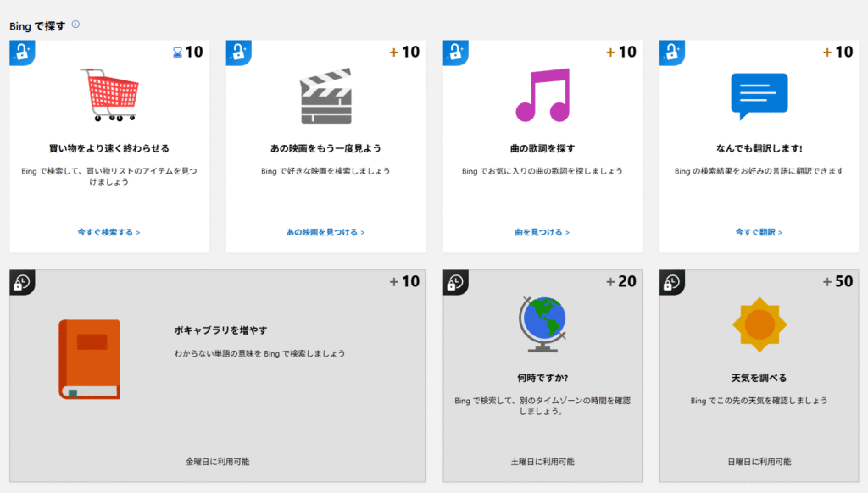The image size is (868, 493).
Task: Click the title "買い物をより速く終わらせる"
Action: [109, 148]
